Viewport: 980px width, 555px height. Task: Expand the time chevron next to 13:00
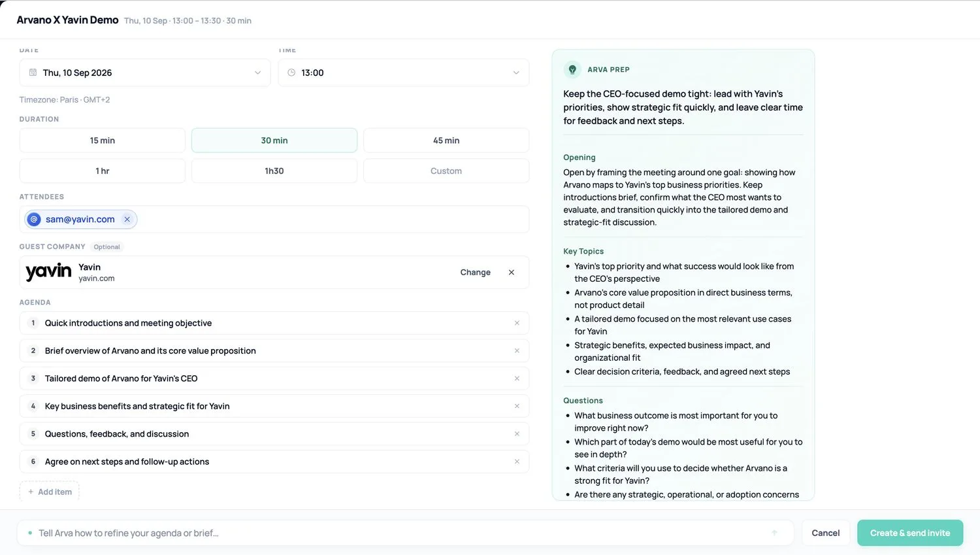coord(516,73)
